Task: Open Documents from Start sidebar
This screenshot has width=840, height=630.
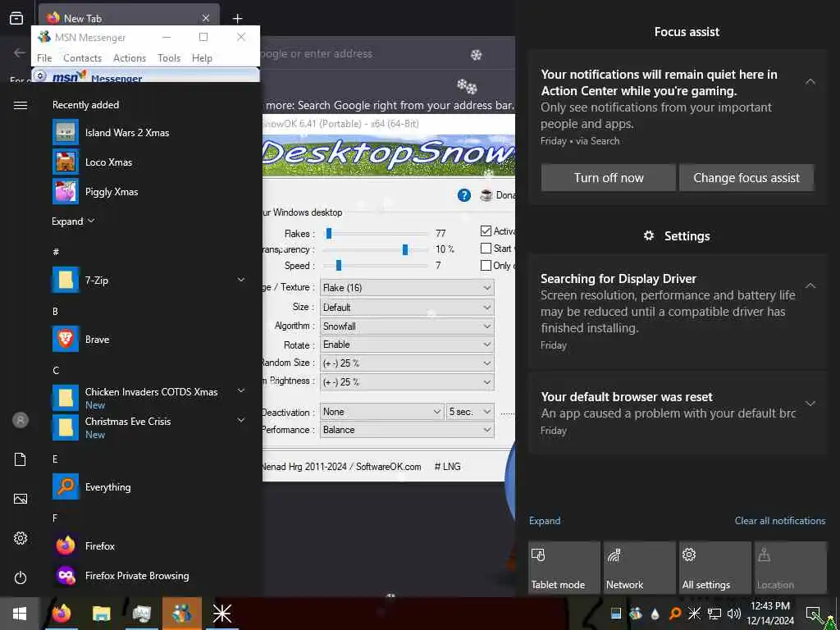Action: click(x=21, y=459)
